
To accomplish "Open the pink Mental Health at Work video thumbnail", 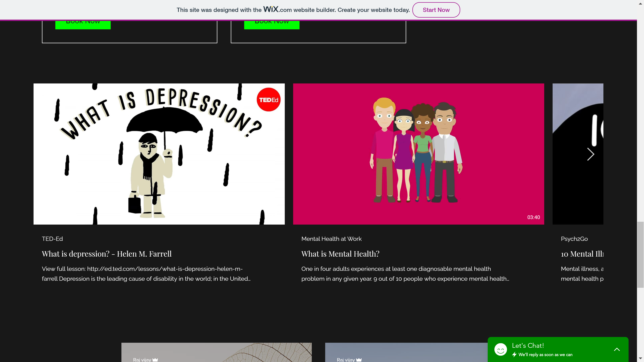I will click(x=418, y=154).
